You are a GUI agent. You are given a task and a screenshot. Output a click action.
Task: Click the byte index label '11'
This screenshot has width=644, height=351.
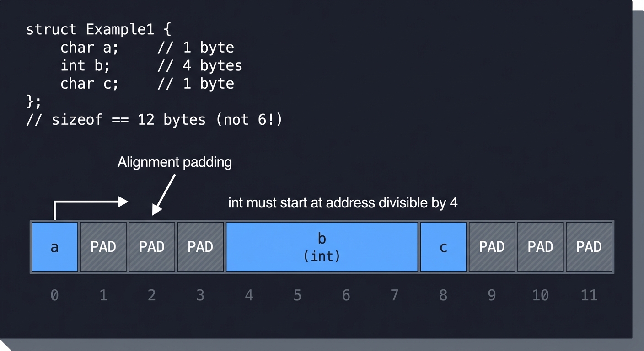tap(589, 295)
